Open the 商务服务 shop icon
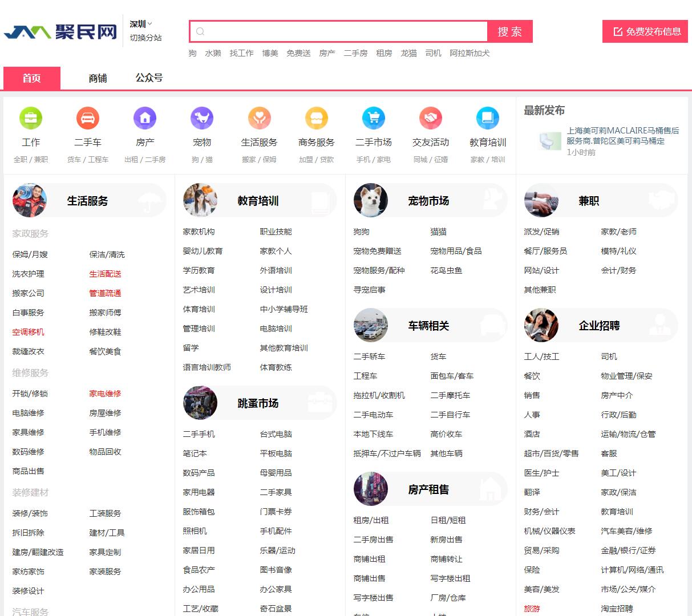This screenshot has height=616, width=692. 317,118
